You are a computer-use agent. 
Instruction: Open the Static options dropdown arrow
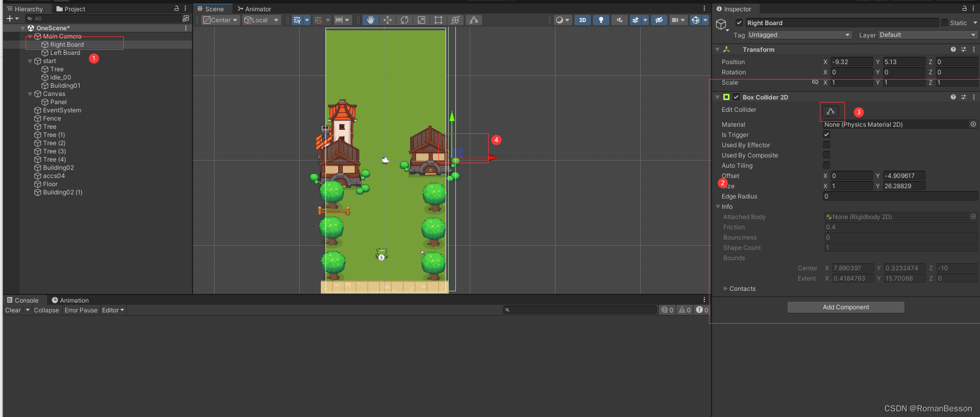click(x=975, y=23)
